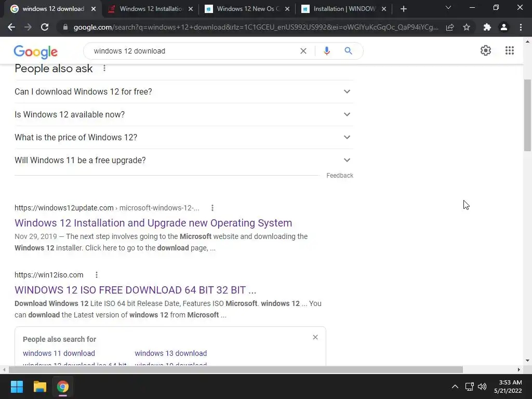Click the Chrome icon on the taskbar

pyautogui.click(x=62, y=387)
